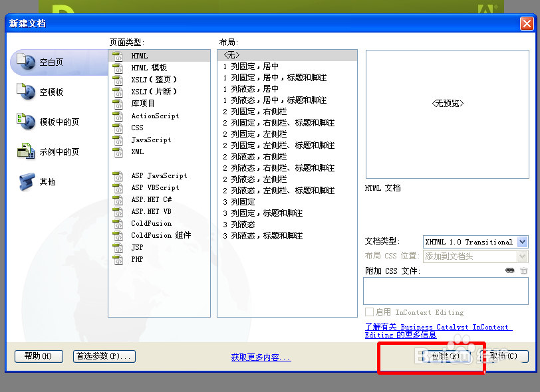Select the 空白页 category icon

(x=26, y=62)
